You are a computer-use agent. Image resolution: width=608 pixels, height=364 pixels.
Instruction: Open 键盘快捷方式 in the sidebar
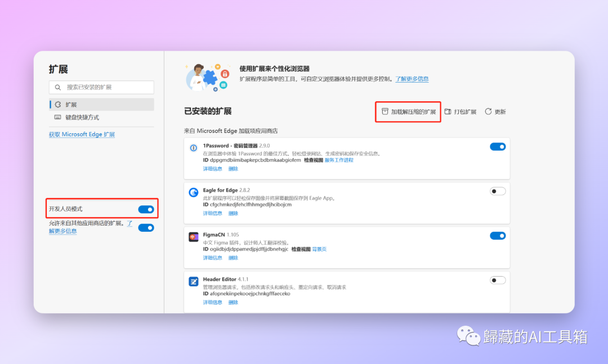pos(101,118)
